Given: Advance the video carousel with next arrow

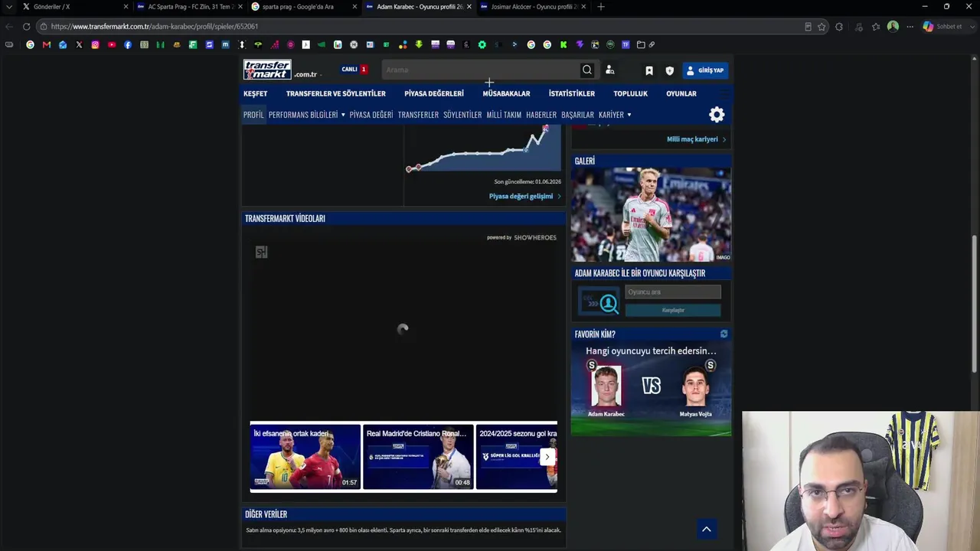Looking at the screenshot, I should point(547,457).
